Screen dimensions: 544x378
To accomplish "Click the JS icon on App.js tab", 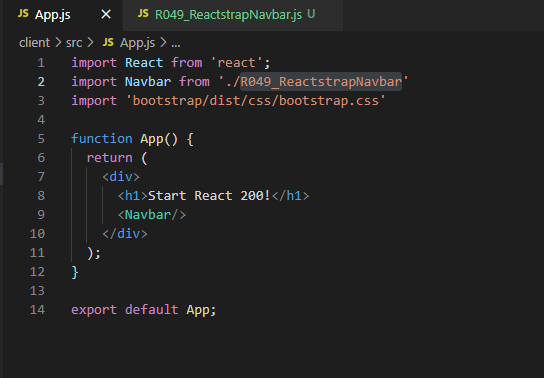I will (x=23, y=14).
